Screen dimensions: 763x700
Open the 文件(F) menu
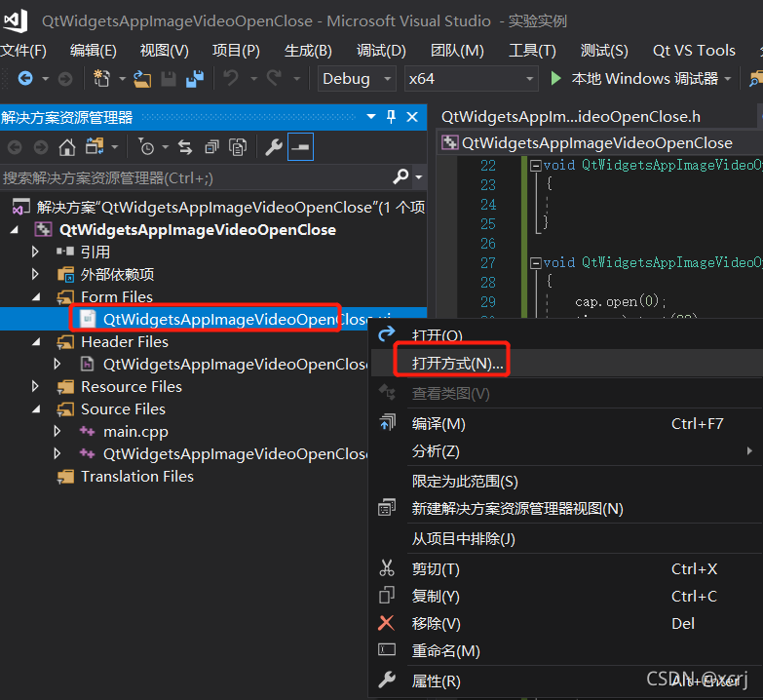pyautogui.click(x=22, y=51)
